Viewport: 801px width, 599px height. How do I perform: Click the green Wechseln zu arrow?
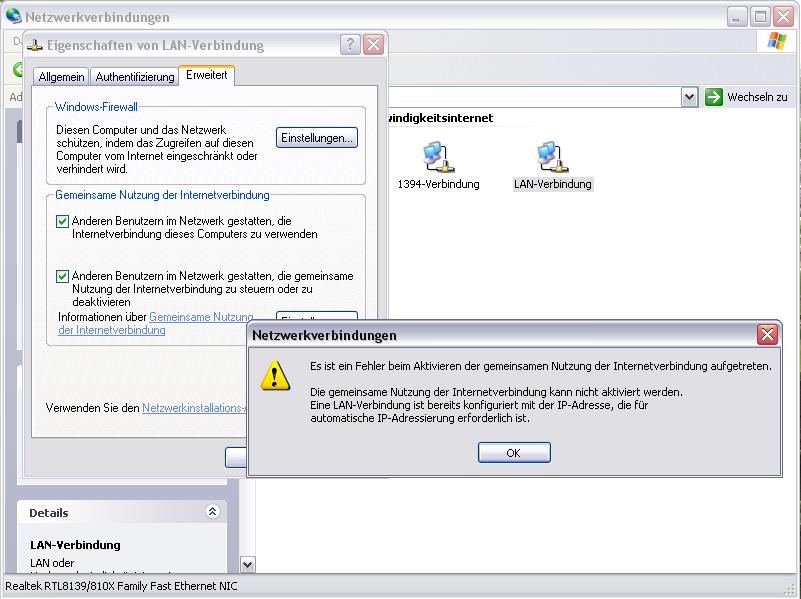click(x=714, y=97)
